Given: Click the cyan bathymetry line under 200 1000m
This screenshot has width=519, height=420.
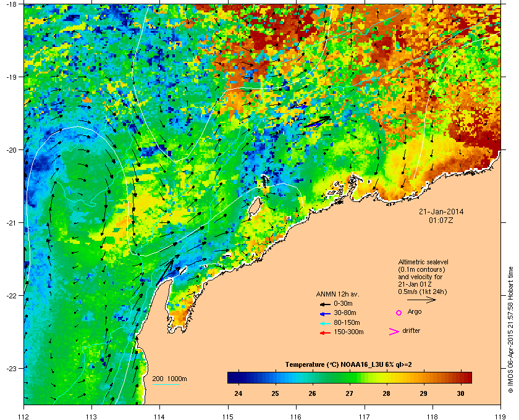Looking at the screenshot, I should tap(166, 384).
